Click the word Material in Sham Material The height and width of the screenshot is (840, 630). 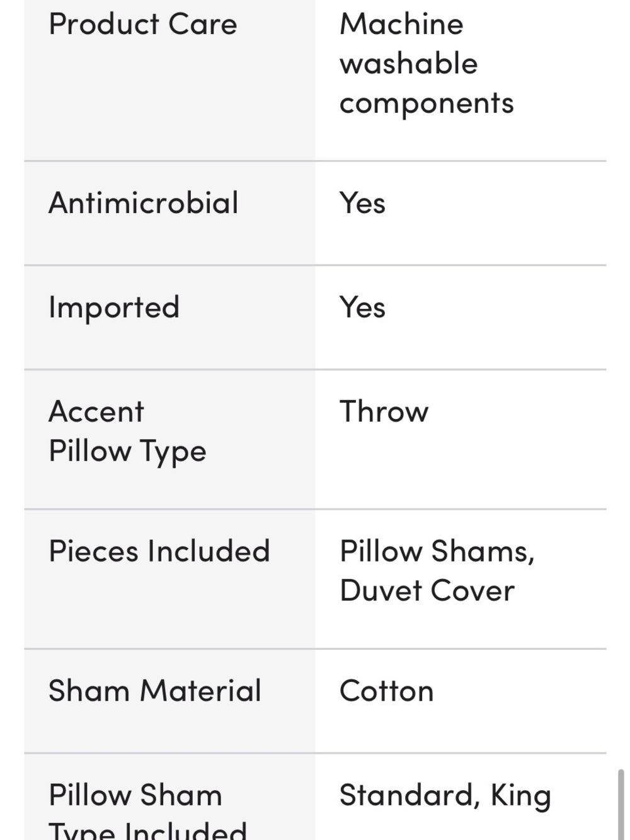pos(200,691)
